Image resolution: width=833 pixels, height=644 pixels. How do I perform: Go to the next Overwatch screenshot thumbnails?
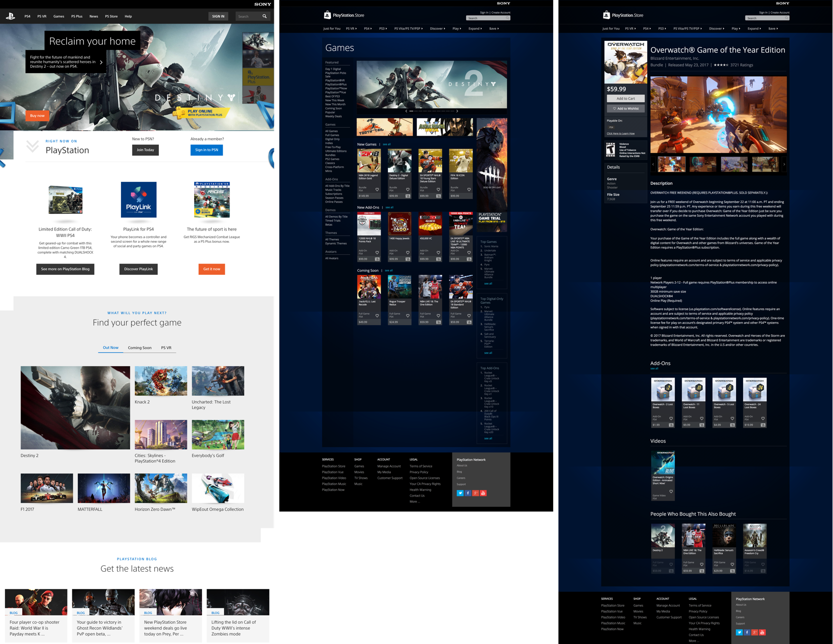[784, 164]
